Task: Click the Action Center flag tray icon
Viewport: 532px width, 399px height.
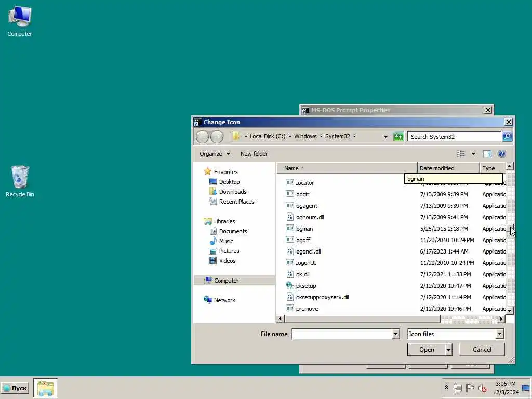Action: click(x=470, y=388)
